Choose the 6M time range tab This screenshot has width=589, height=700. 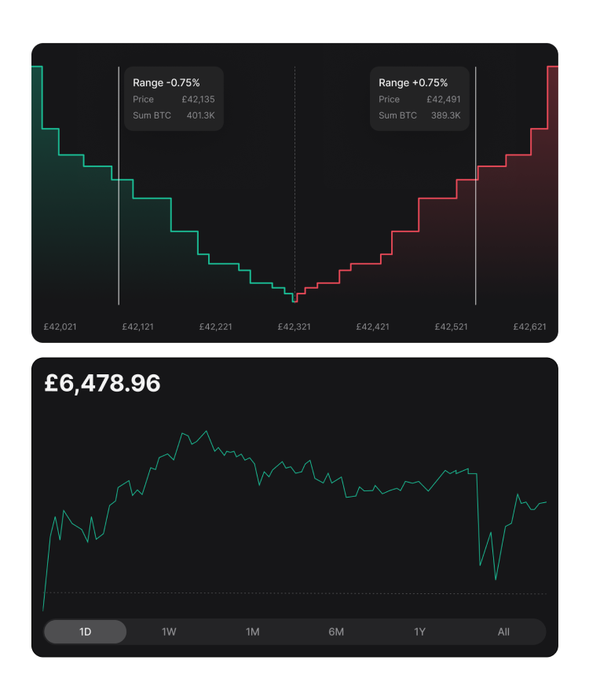[x=336, y=632]
